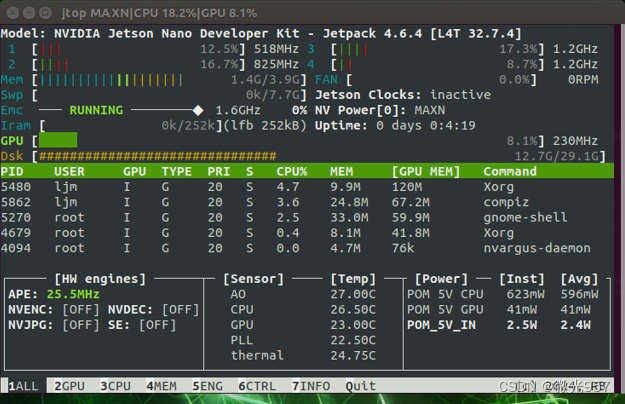625x404 pixels.
Task: Click the CPU temperature 26.50C
Action: (353, 310)
